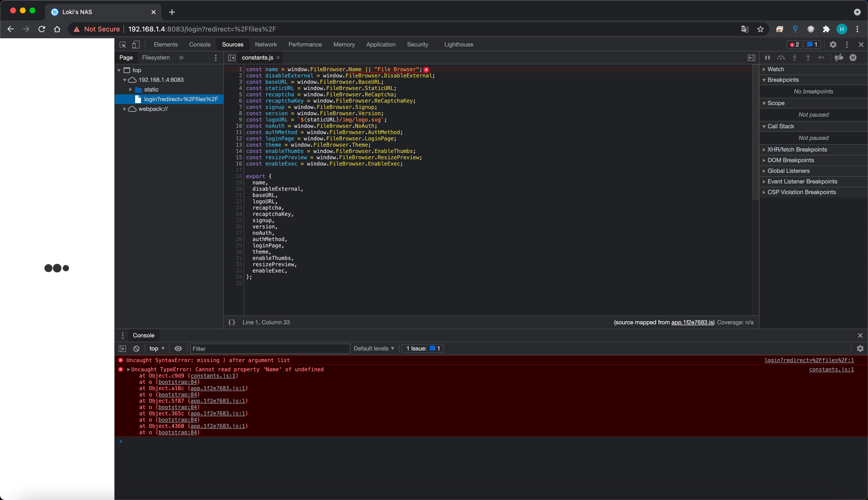The image size is (868, 500).
Task: Follow the constants.js:1 error link
Action: [832, 370]
